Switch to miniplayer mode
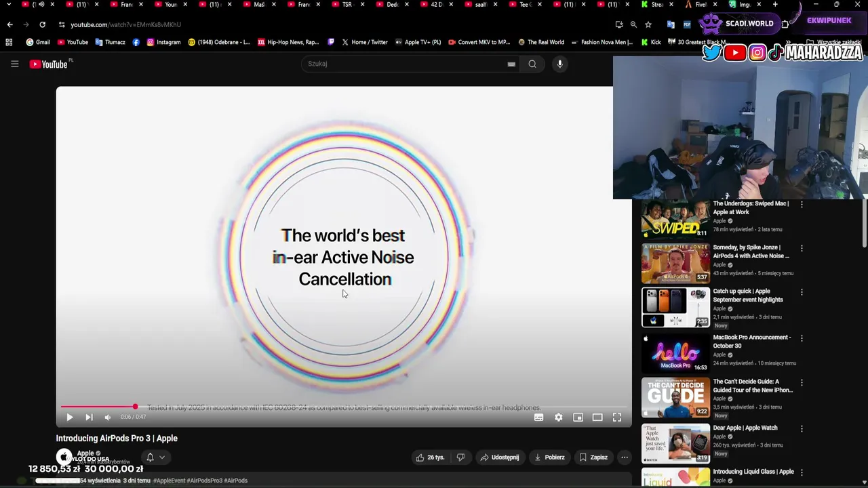 coord(578,418)
